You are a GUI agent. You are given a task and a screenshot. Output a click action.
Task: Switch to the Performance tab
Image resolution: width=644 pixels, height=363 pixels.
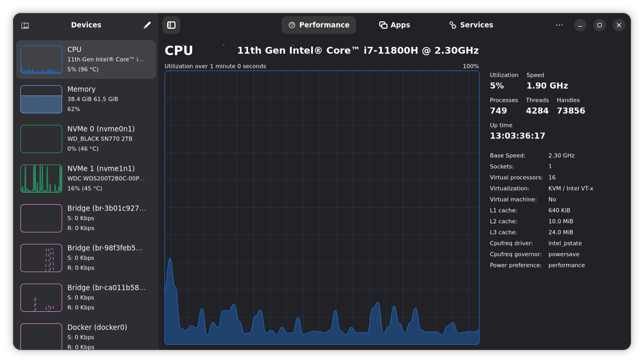319,25
